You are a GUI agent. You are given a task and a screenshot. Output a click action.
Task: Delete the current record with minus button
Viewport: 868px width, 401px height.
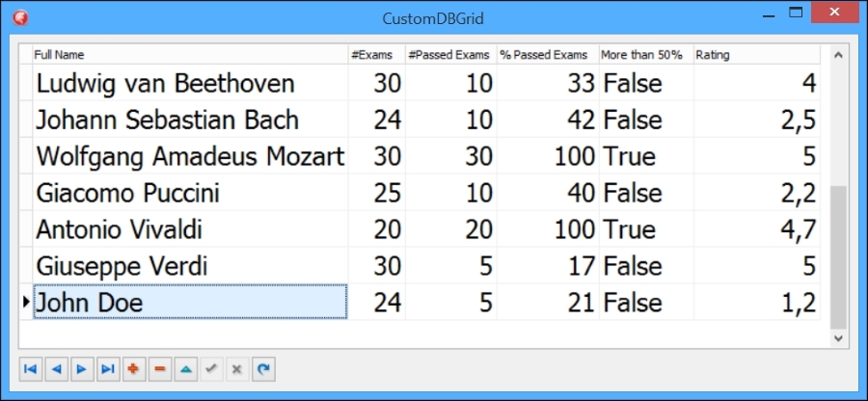point(160,368)
